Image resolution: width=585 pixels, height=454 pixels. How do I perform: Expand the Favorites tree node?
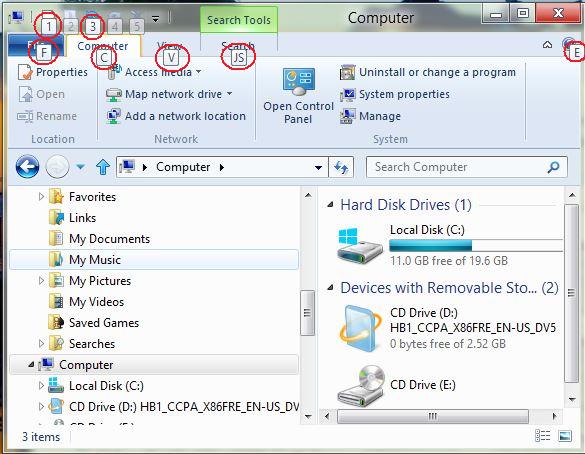[41, 196]
